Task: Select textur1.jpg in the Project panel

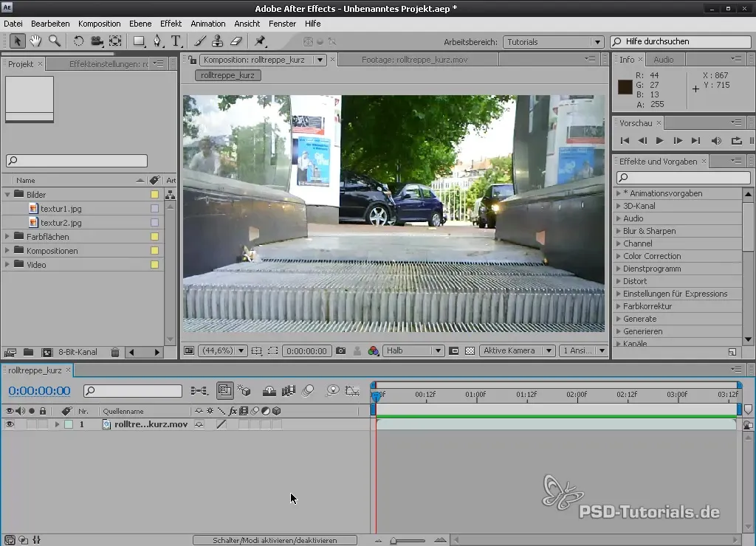Action: [x=61, y=209]
